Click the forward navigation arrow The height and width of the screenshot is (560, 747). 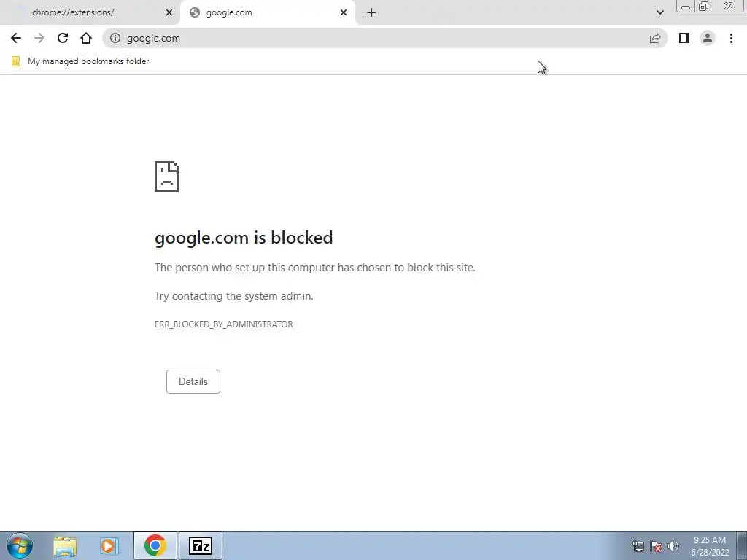[x=39, y=38]
